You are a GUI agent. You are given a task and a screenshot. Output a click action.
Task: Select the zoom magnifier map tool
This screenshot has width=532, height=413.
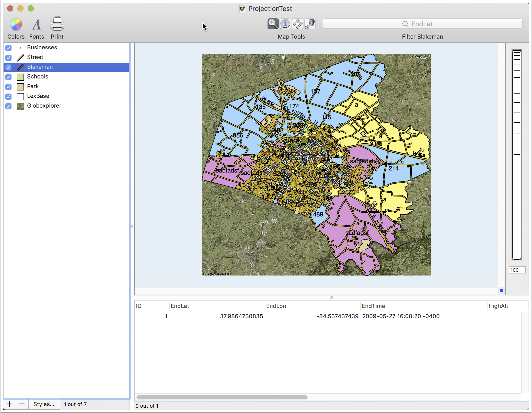click(273, 24)
